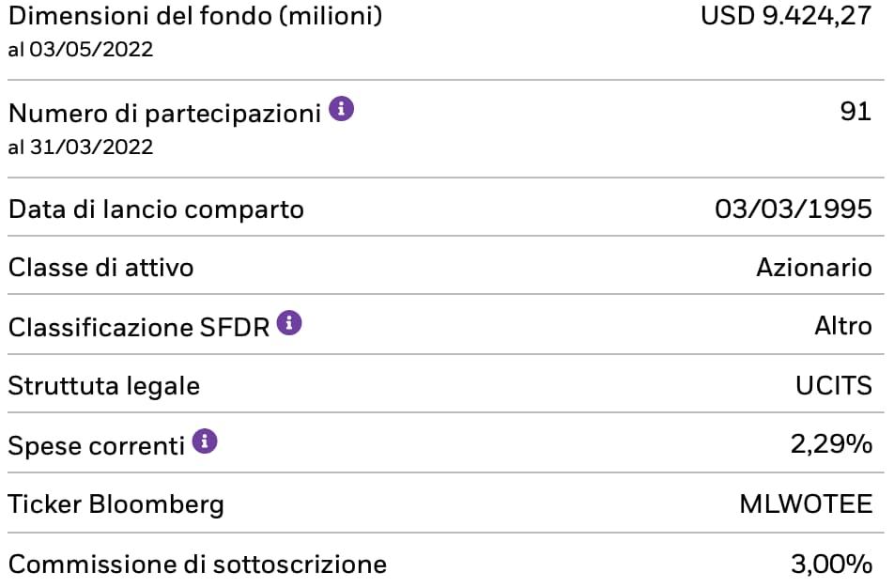Click the Struttuta legale label
Screen dimensions: 894x588
103,385
